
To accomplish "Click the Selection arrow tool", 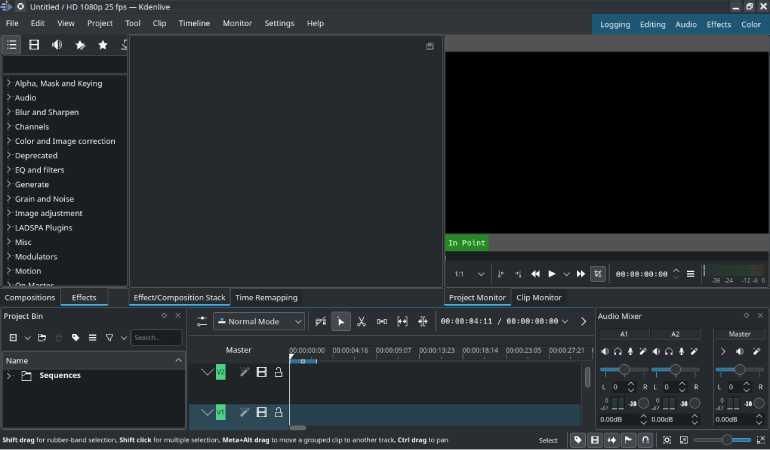I will pyautogui.click(x=341, y=321).
